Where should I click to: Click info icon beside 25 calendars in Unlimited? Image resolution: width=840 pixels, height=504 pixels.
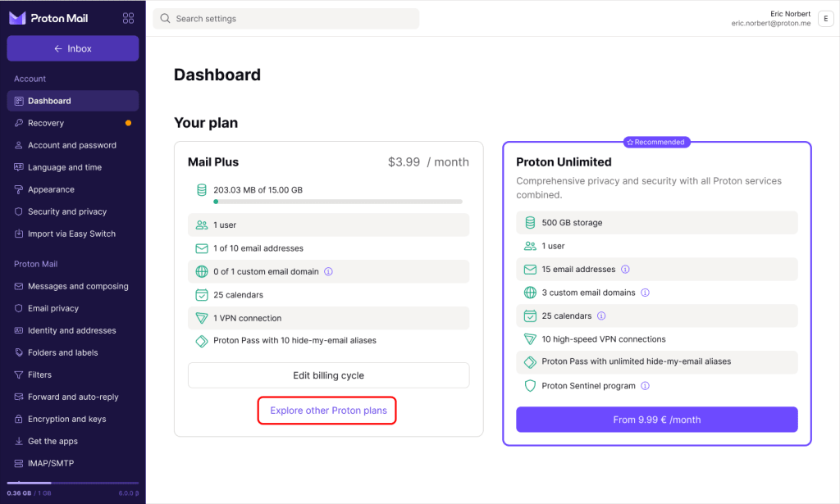click(x=601, y=316)
